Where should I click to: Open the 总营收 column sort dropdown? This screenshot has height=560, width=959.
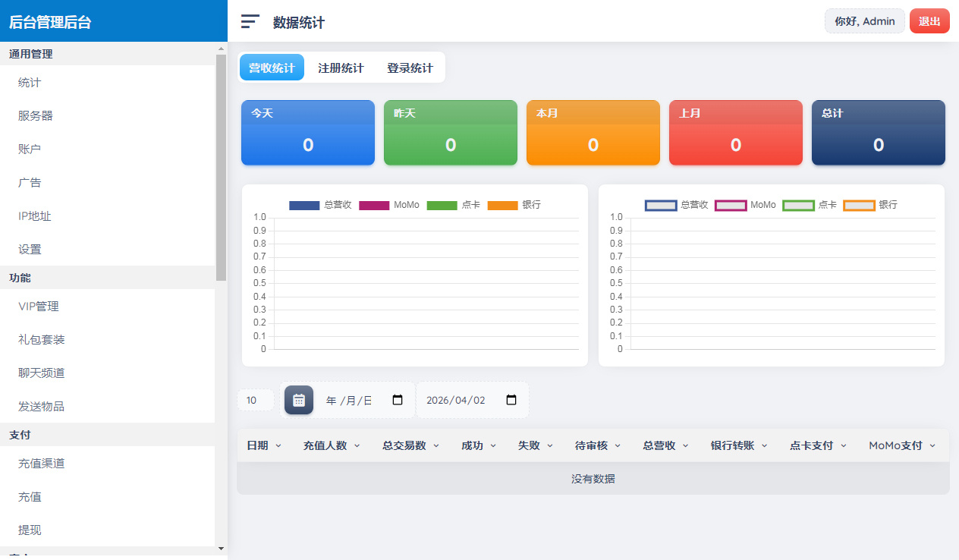(x=686, y=445)
